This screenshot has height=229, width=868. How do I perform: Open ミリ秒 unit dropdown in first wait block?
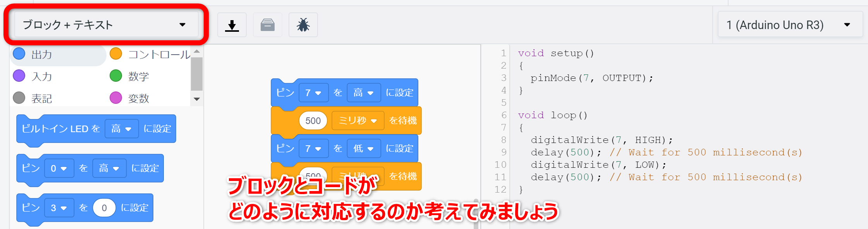[x=358, y=121]
